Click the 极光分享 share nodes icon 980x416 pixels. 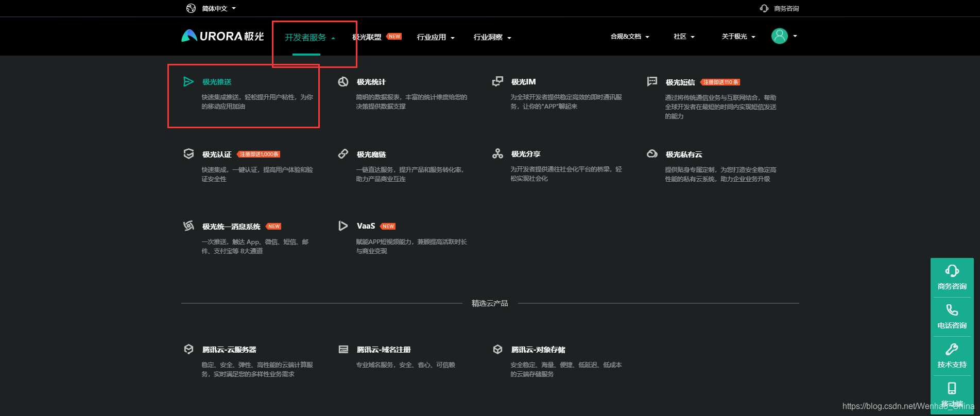pyautogui.click(x=497, y=153)
